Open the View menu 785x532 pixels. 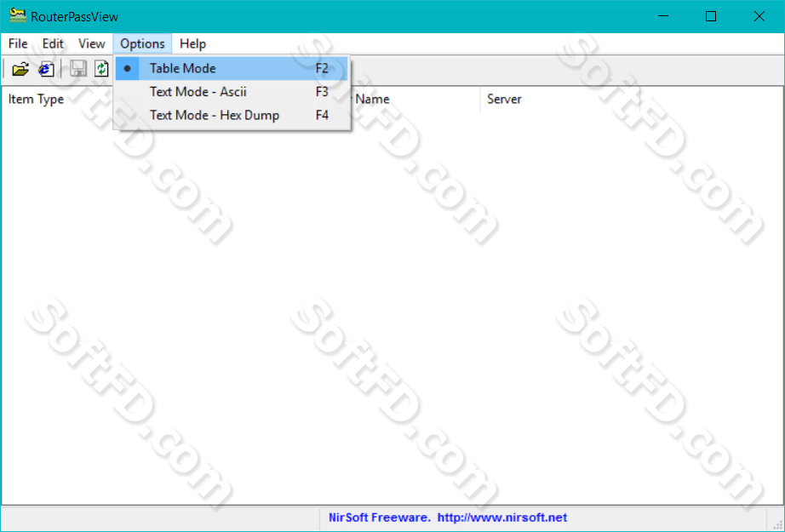click(x=92, y=44)
